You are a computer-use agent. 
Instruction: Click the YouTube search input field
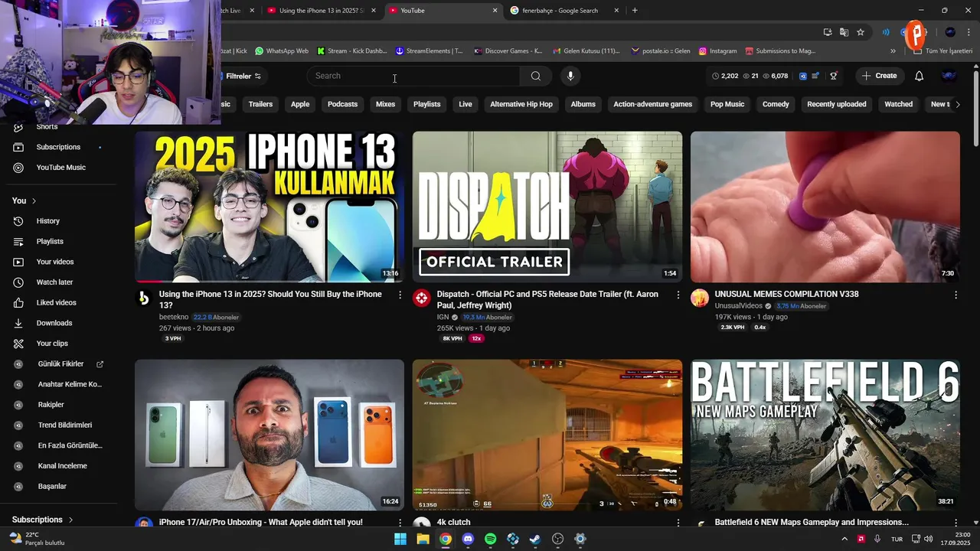click(x=413, y=76)
